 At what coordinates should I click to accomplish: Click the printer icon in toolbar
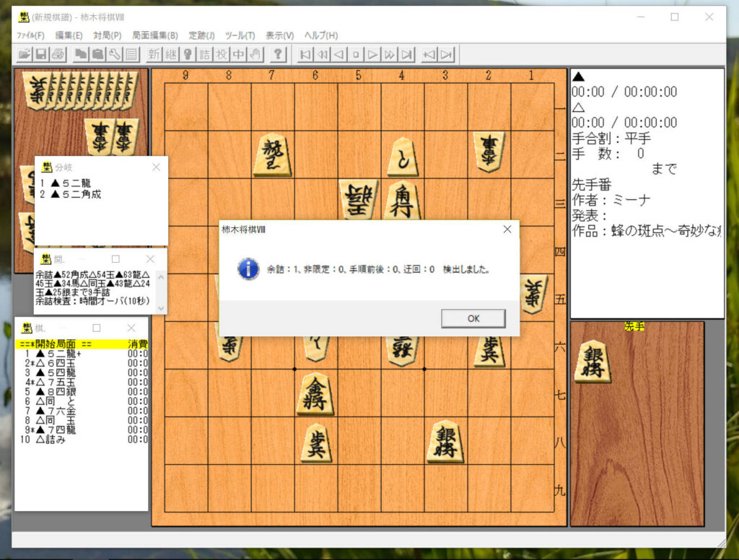pos(58,54)
